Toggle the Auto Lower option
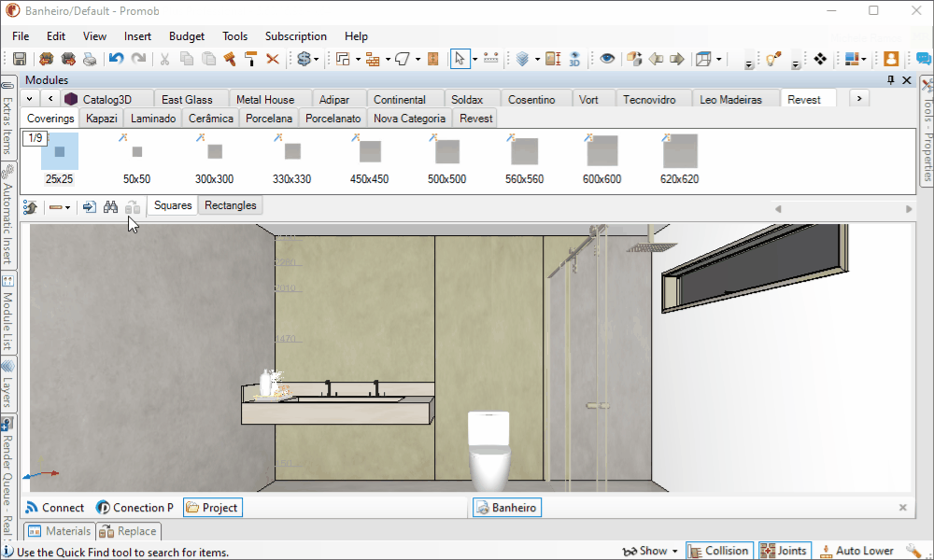The height and width of the screenshot is (560, 934). coord(856,551)
